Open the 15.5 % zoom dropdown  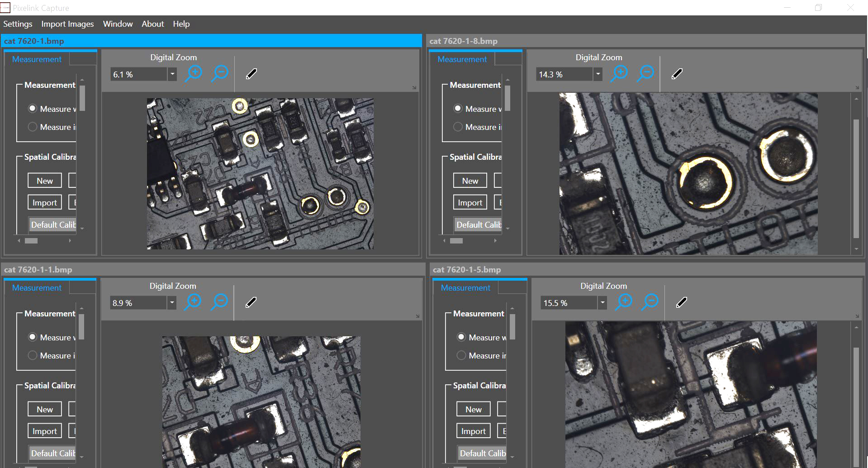(602, 302)
